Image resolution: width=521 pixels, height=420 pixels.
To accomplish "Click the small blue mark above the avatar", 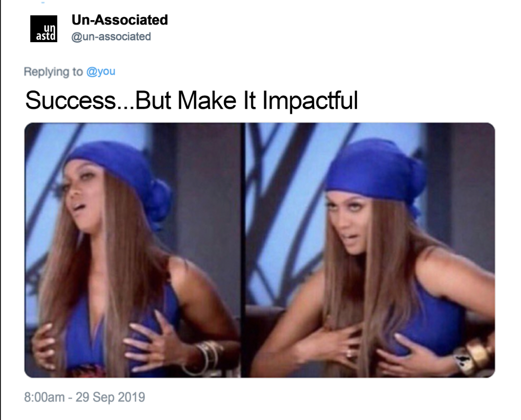I will (x=43, y=3).
